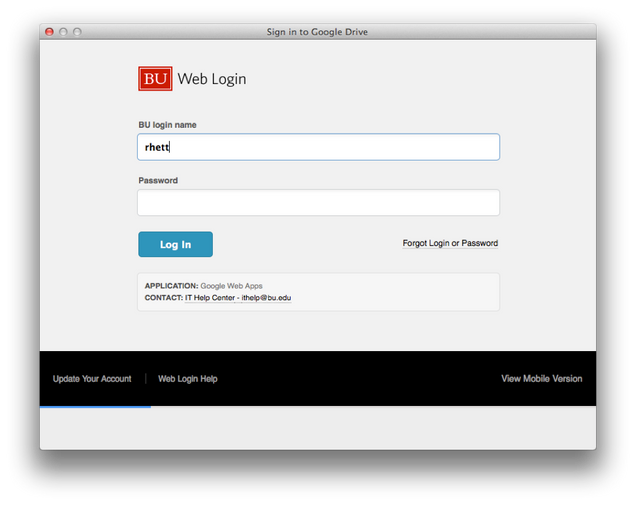The image size is (636, 505).
Task: Click the red BU logo
Action: click(155, 79)
